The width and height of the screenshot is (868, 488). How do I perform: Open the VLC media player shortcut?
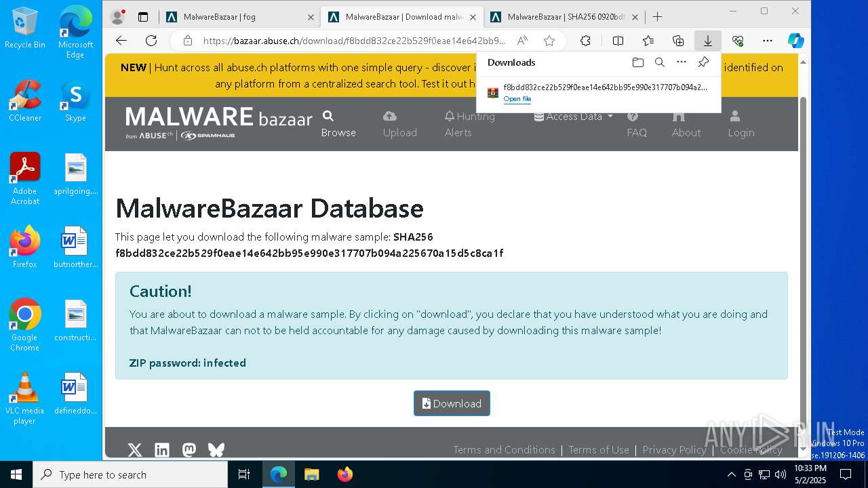[x=25, y=399]
